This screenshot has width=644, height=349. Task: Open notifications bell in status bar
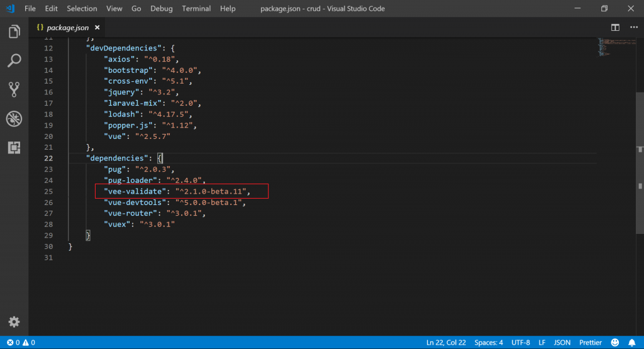(631, 343)
